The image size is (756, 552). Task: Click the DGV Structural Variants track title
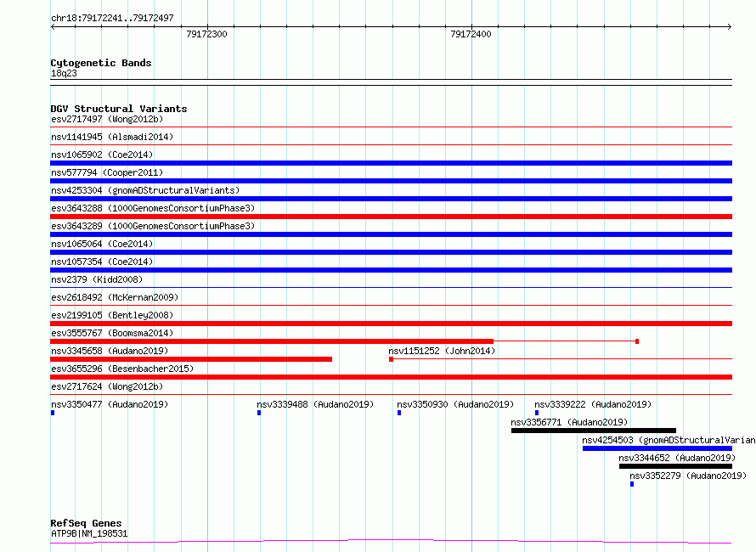click(119, 109)
